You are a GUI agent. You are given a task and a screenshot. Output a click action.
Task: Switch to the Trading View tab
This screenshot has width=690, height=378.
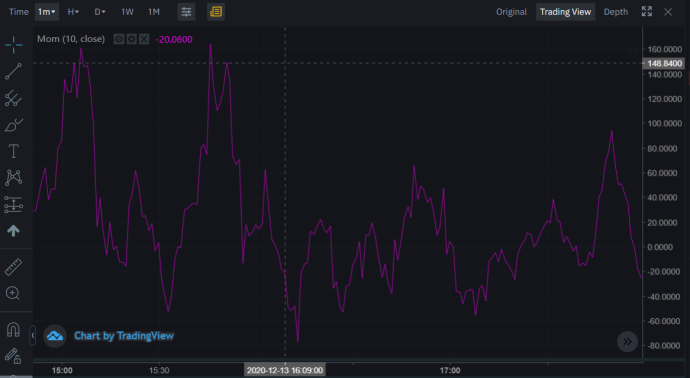coord(565,12)
